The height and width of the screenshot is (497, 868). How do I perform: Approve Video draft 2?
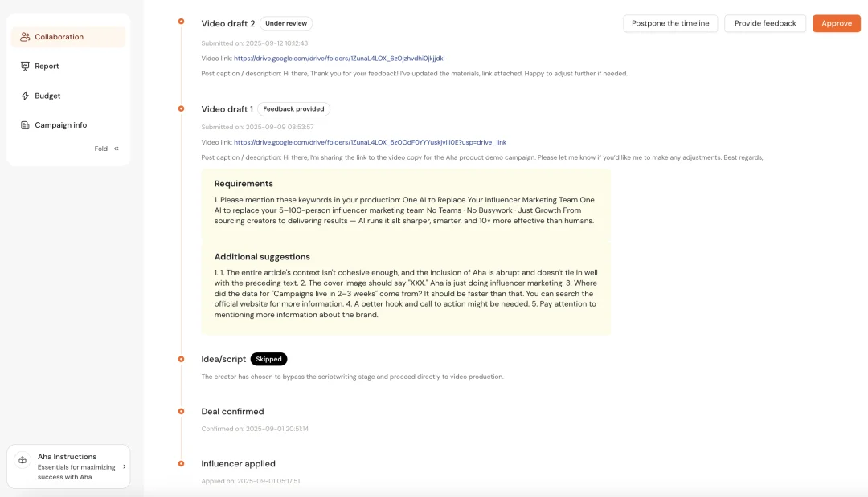(836, 23)
